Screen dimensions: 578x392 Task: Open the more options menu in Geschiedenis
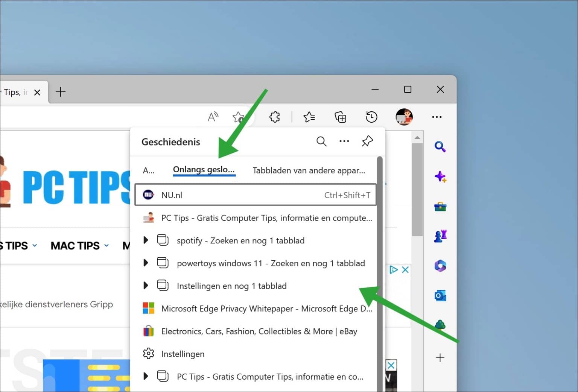click(x=344, y=141)
